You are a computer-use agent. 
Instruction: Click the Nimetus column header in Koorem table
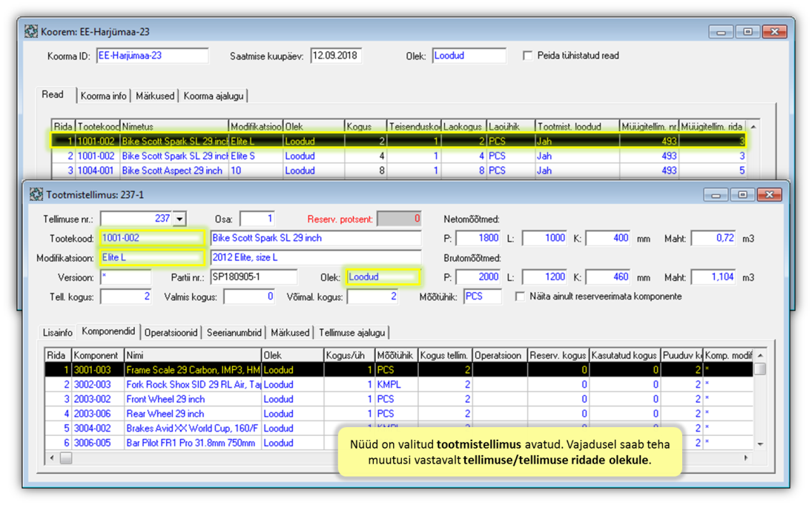[174, 126]
